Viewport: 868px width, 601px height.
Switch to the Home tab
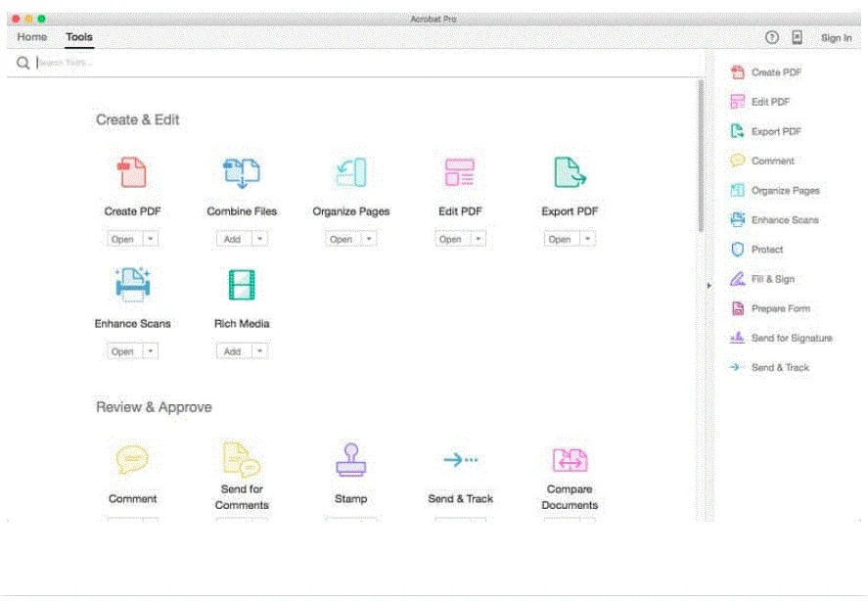[31, 37]
